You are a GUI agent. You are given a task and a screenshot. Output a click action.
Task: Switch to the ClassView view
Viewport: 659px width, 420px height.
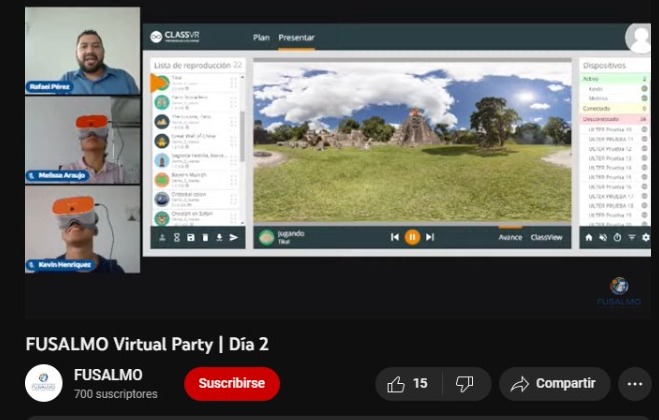[546, 237]
